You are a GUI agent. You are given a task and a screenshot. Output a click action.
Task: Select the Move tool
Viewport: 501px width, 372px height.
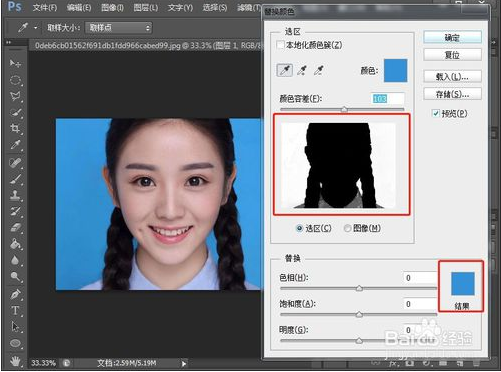click(15, 63)
